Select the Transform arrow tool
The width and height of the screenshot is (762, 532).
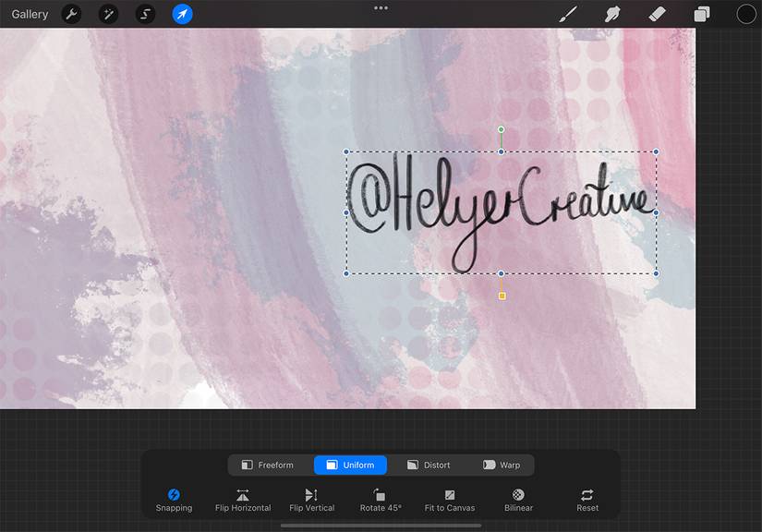click(182, 14)
